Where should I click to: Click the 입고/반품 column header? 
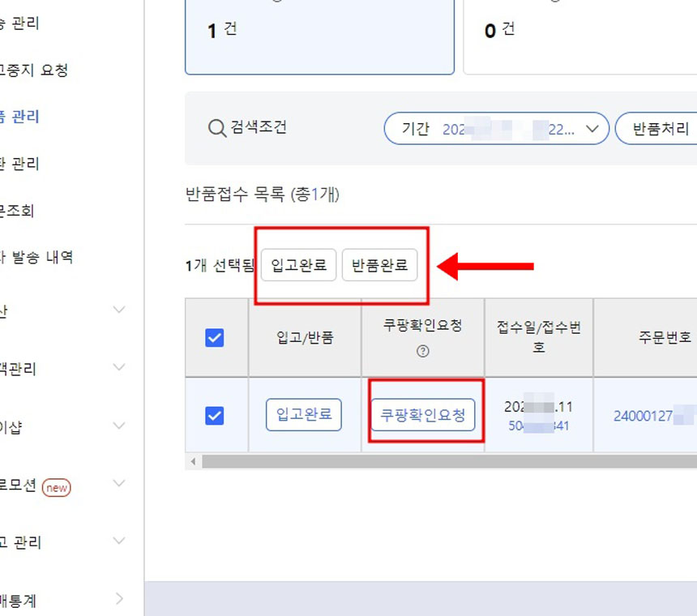point(305,338)
